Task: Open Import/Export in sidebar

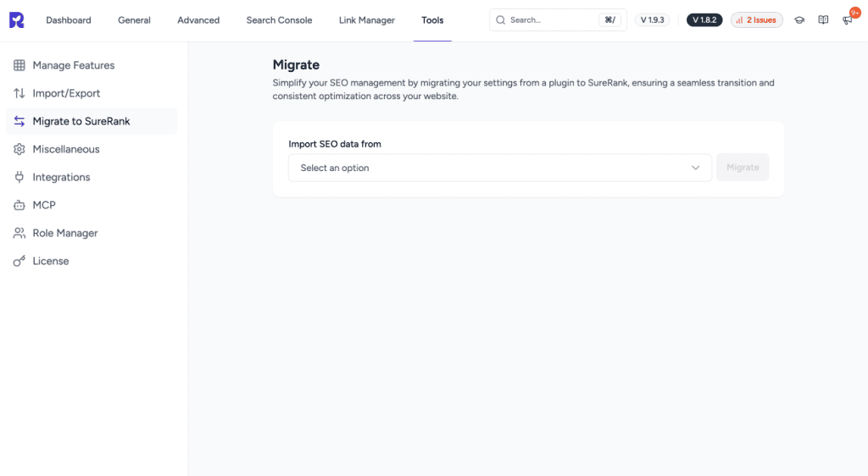Action: click(92, 93)
